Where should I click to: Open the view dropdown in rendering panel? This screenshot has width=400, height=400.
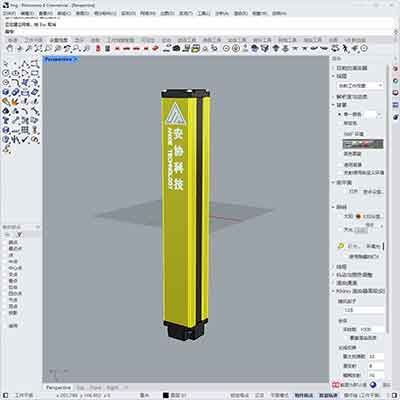[x=360, y=86]
